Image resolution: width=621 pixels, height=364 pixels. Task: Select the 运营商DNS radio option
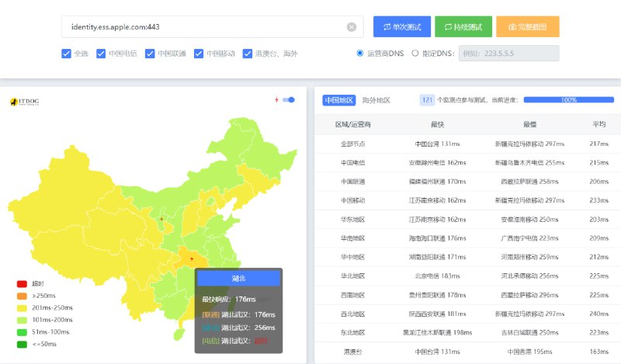click(360, 53)
